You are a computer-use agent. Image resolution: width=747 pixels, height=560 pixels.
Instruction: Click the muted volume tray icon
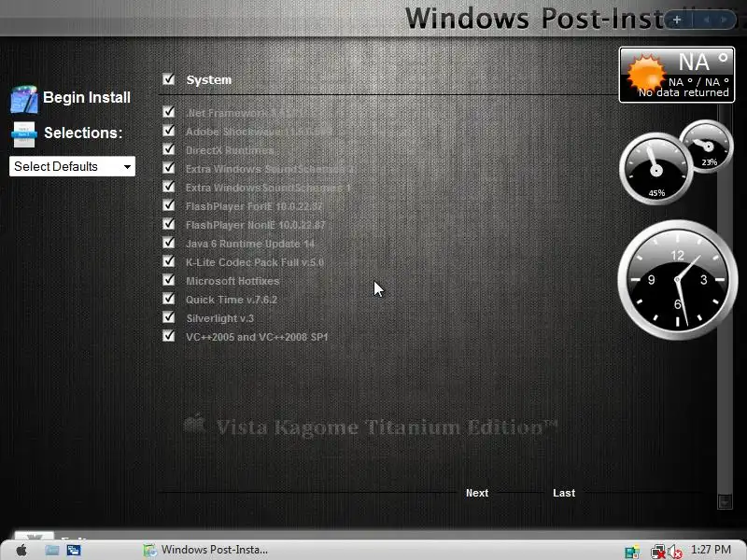click(x=674, y=552)
